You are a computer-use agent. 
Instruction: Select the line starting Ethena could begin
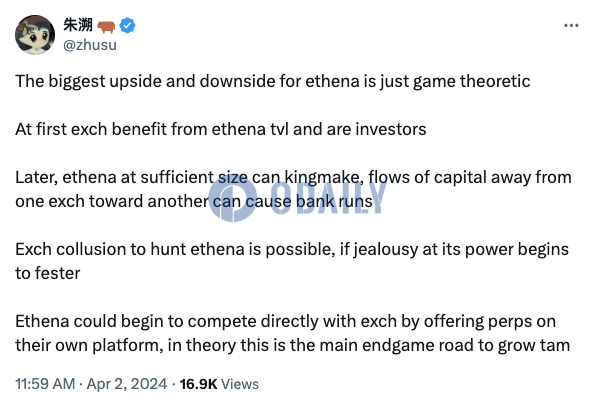click(285, 321)
